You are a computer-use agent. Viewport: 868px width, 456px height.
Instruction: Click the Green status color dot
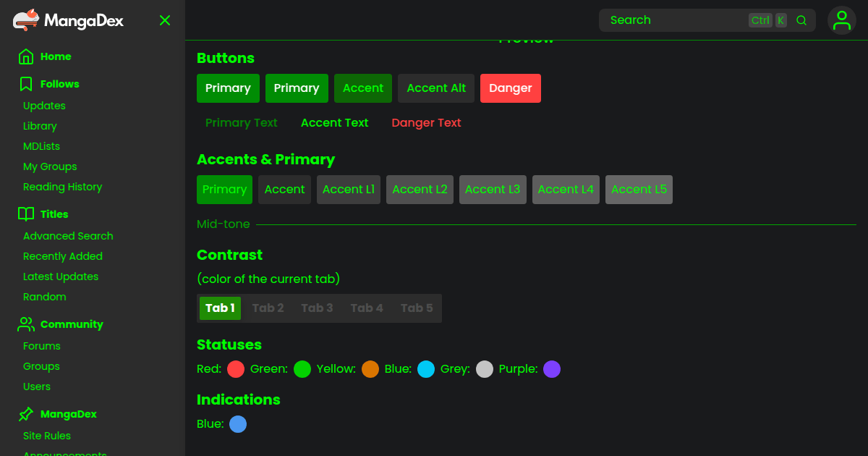coord(302,369)
